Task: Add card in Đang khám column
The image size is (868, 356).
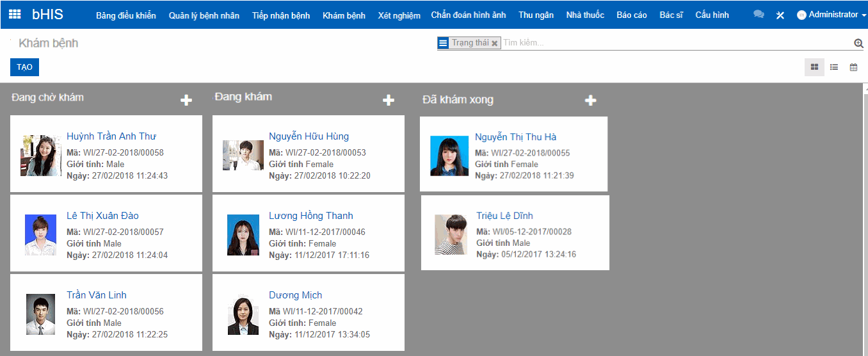Action: click(x=388, y=100)
